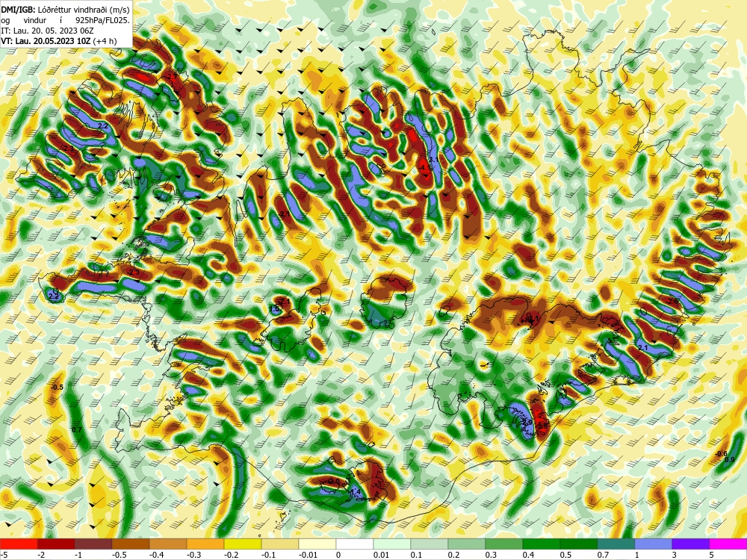
Task: Click the "-2.7" value label on the map
Action: (x=171, y=76)
